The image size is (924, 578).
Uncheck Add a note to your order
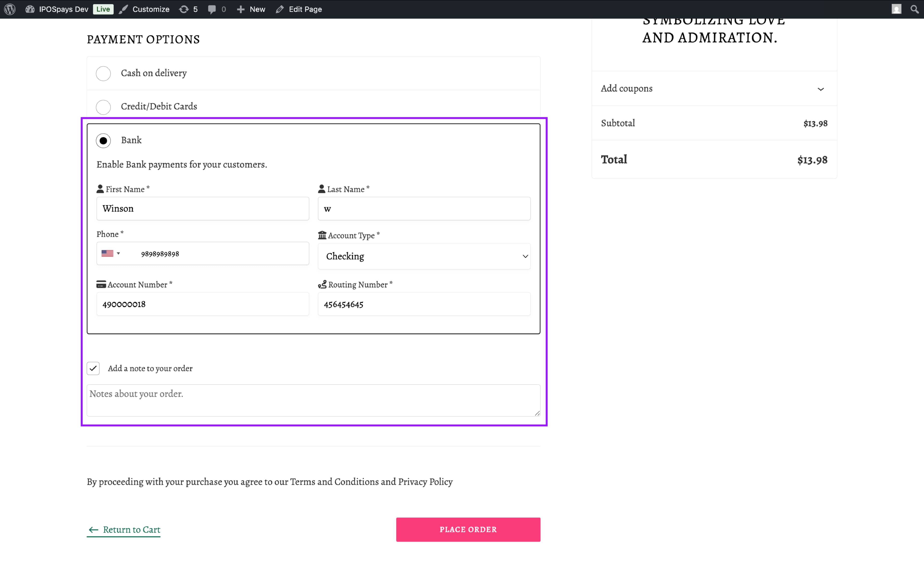point(93,368)
